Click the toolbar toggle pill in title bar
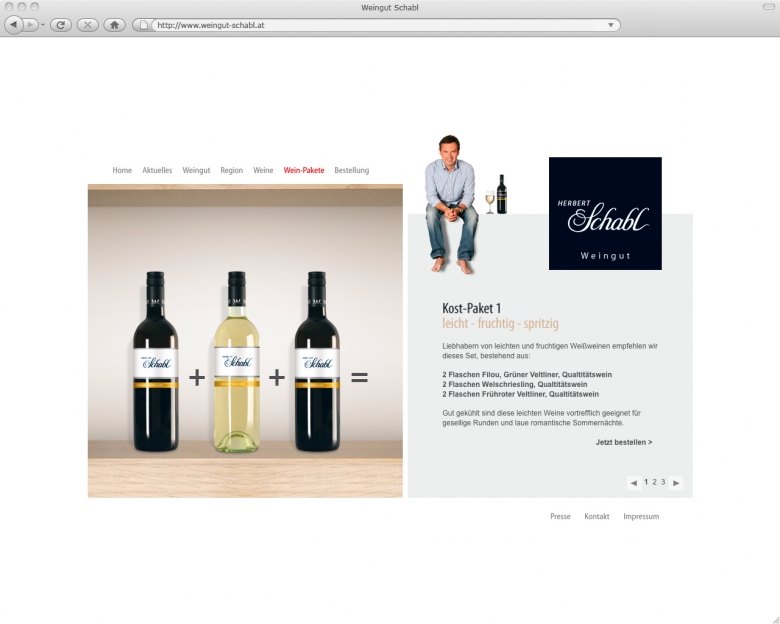780x624 pixels. click(x=769, y=7)
